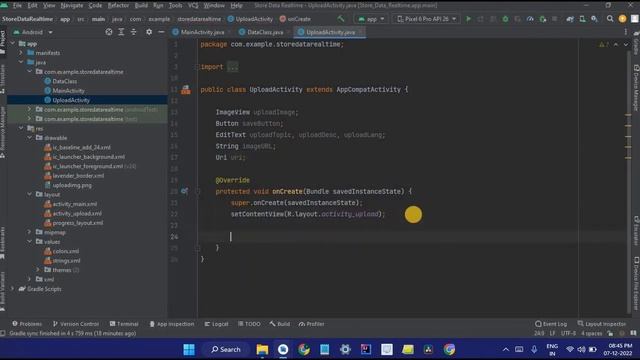
Task: Click the override gutter icon beside onCreate
Action: point(184,191)
